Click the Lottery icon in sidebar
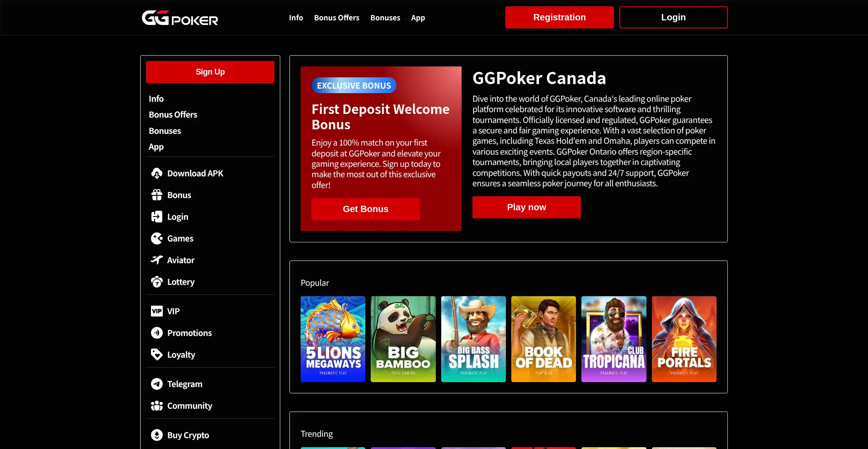 (x=157, y=282)
